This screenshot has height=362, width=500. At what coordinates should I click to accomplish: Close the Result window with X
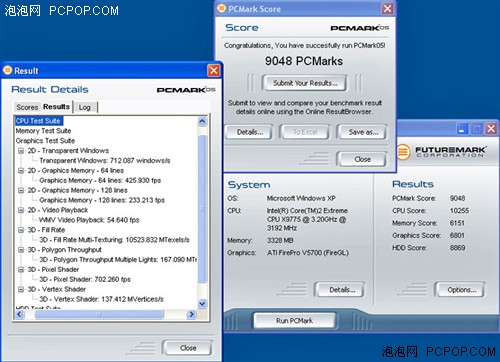pyautogui.click(x=214, y=70)
